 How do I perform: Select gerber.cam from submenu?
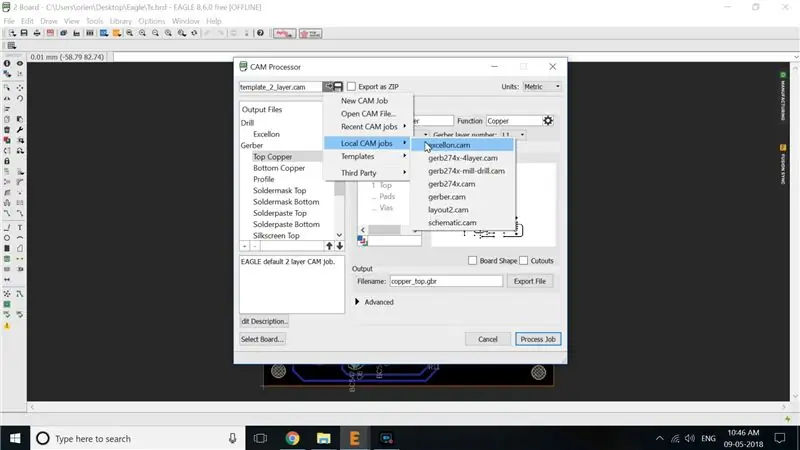pos(463,197)
